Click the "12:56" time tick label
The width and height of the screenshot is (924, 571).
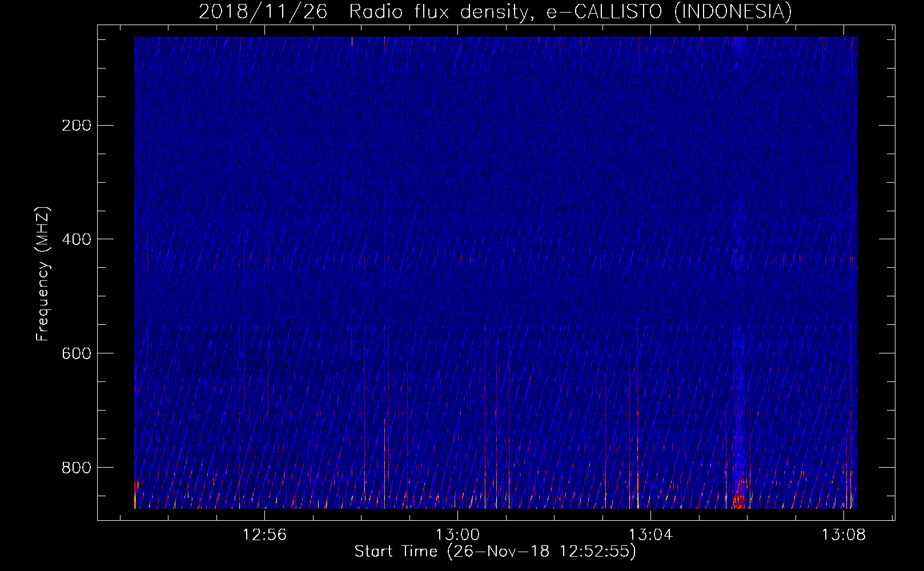[x=264, y=535]
